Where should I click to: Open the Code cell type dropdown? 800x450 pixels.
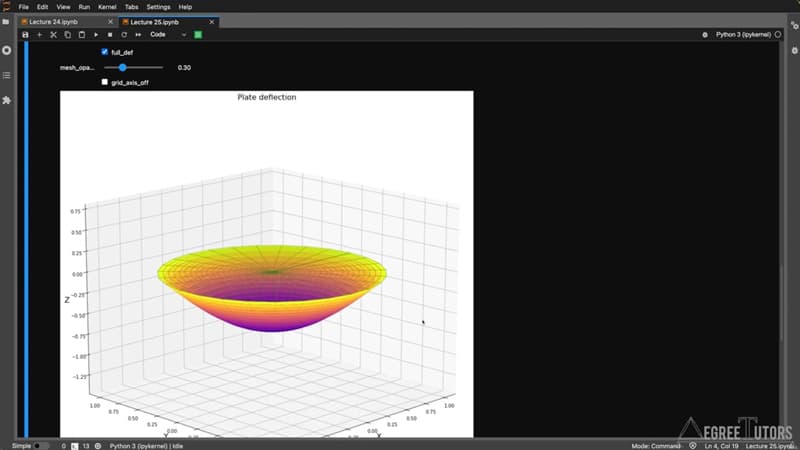(168, 35)
